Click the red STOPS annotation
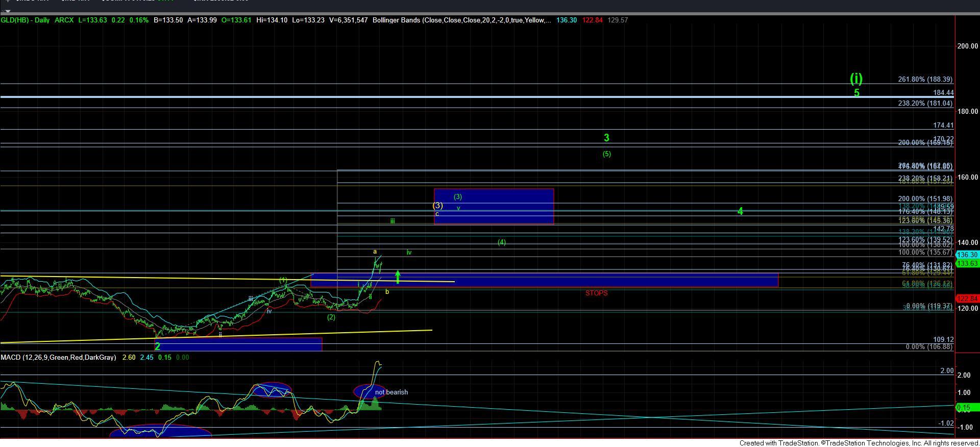Viewport: 980px width, 447px height. pyautogui.click(x=596, y=293)
